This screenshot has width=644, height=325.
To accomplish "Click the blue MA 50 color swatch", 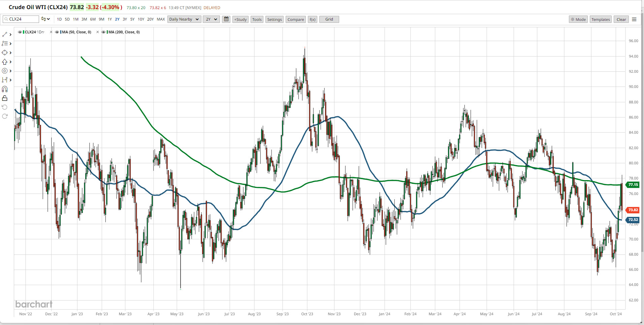I will 61,32.
